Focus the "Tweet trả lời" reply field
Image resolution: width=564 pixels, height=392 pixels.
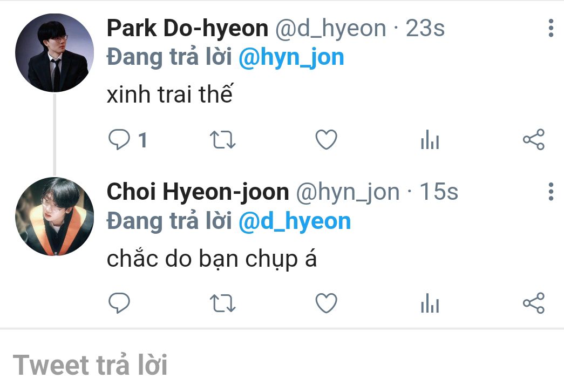[282, 364]
